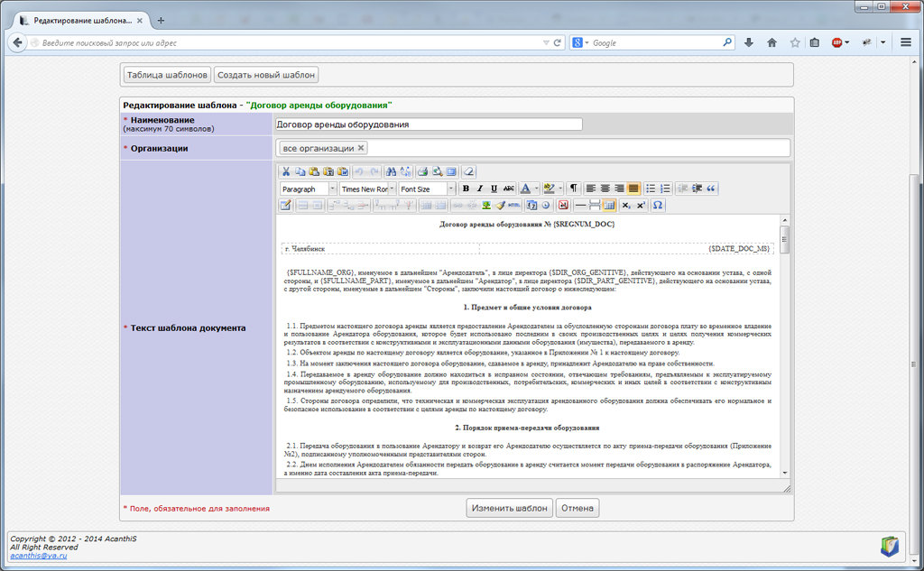This screenshot has height=571, width=924.
Task: Insert an image using tree icon
Action: click(x=486, y=205)
